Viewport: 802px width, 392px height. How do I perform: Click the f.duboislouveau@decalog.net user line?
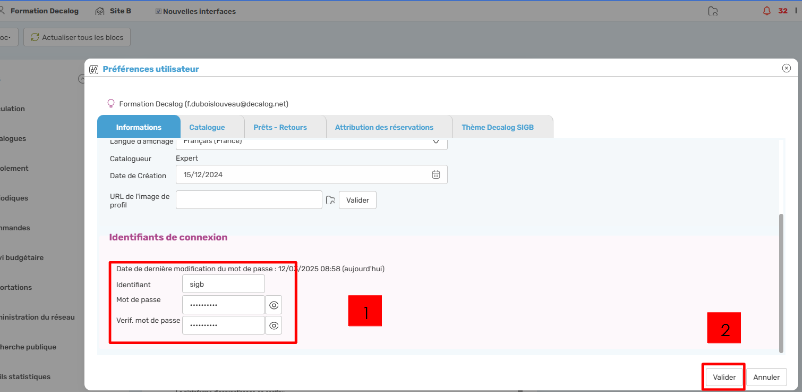[x=204, y=104]
